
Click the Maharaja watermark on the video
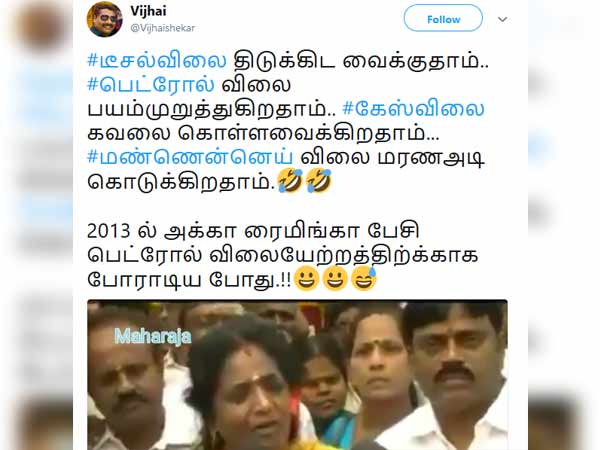tap(153, 337)
